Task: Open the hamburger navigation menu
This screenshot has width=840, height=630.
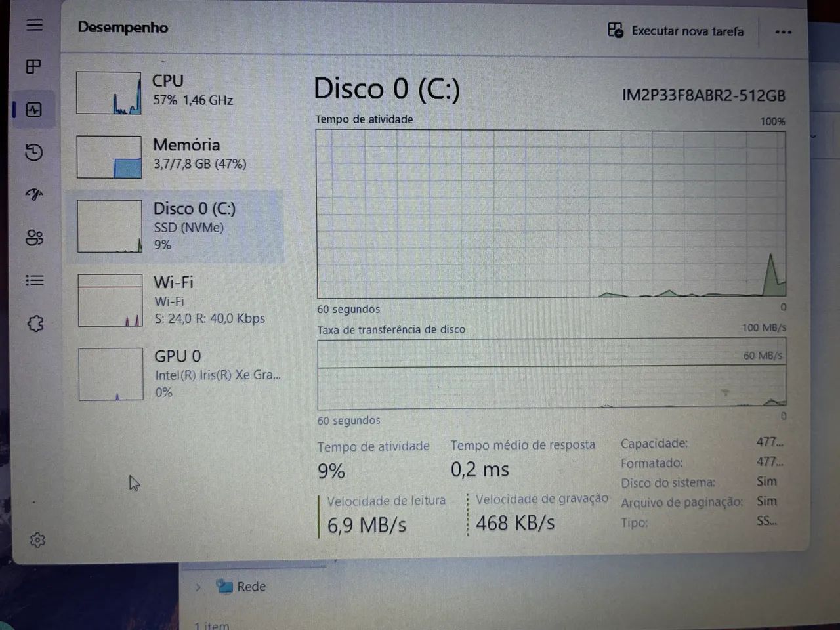Action: pos(34,25)
